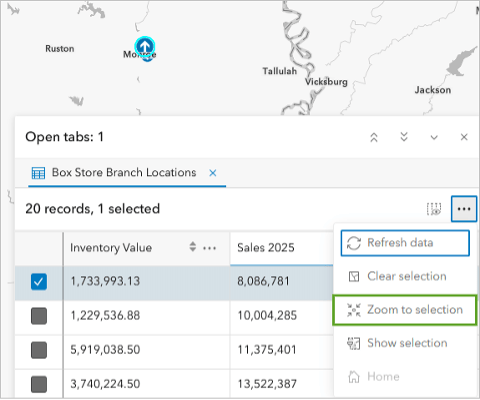Click the Clear selection icon

click(x=354, y=276)
